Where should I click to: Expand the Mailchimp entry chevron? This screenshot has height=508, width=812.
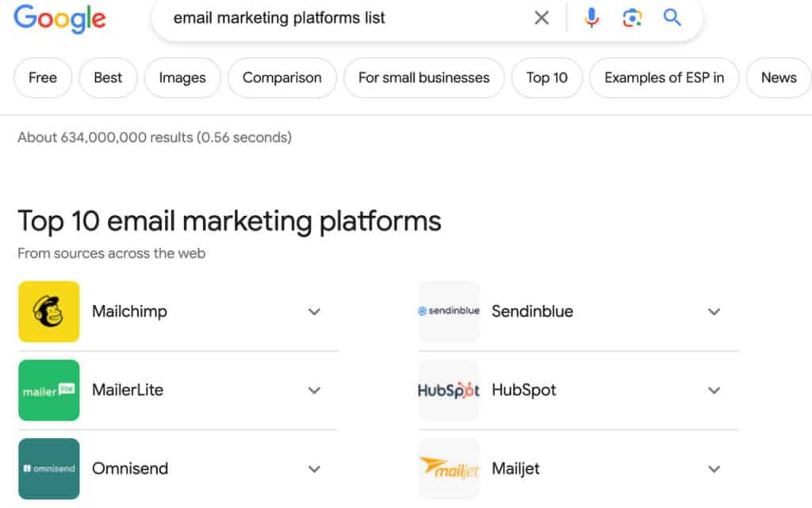pos(314,311)
